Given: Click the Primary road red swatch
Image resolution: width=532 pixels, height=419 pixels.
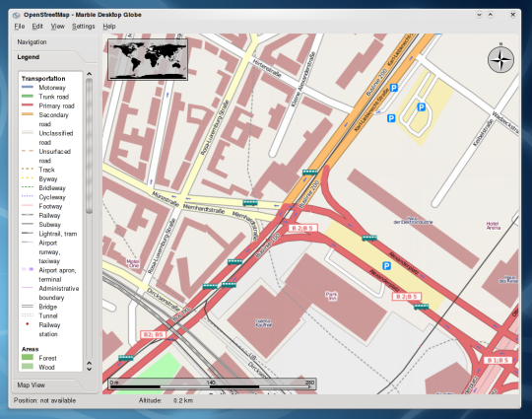Looking at the screenshot, I should tap(28, 105).
